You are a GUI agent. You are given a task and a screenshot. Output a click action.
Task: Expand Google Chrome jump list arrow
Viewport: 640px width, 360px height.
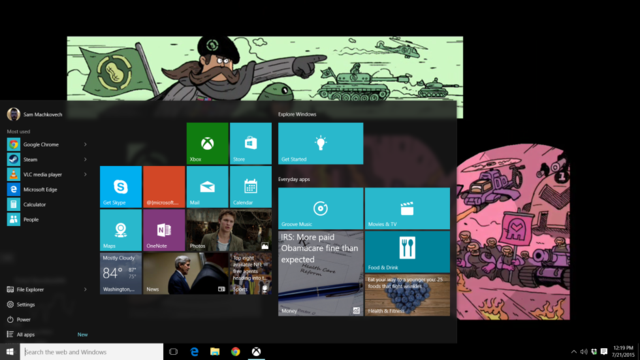[85, 144]
